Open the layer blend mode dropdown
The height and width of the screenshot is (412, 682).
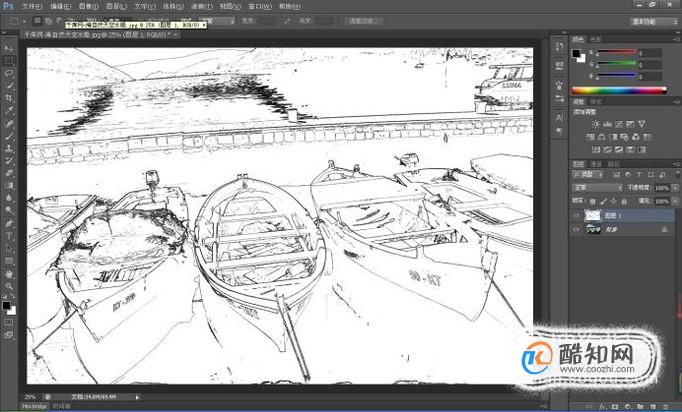point(598,188)
